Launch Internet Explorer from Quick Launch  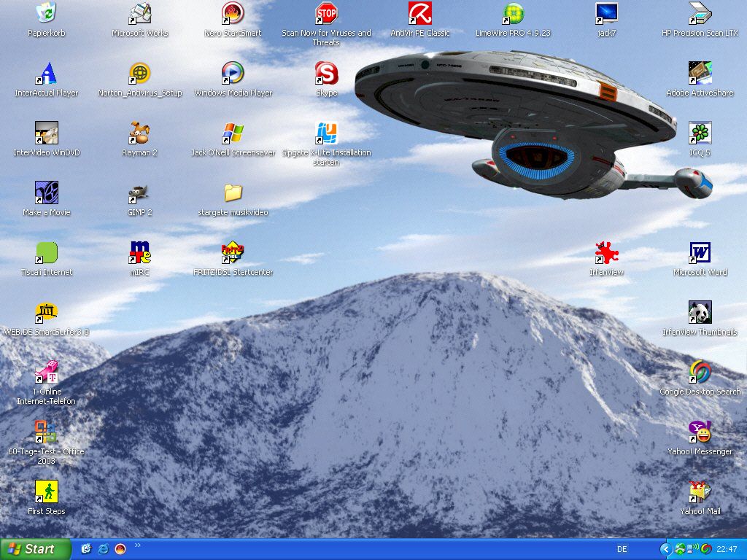coord(104,549)
